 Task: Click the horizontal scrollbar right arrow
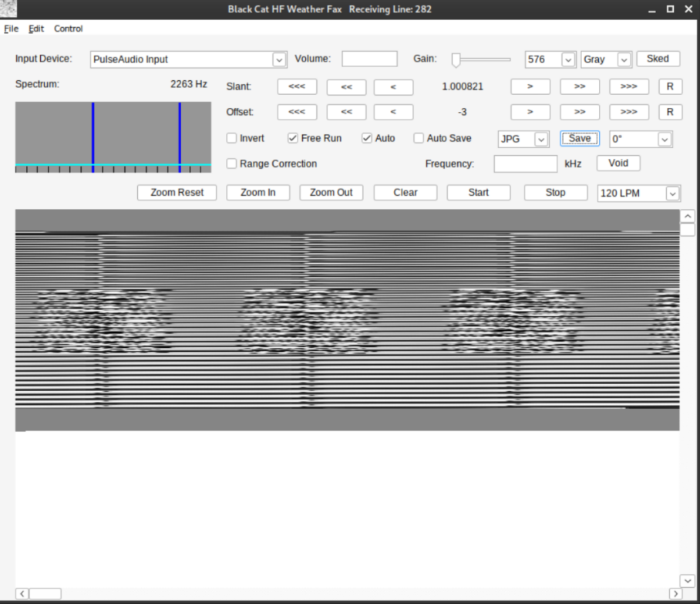click(675, 593)
